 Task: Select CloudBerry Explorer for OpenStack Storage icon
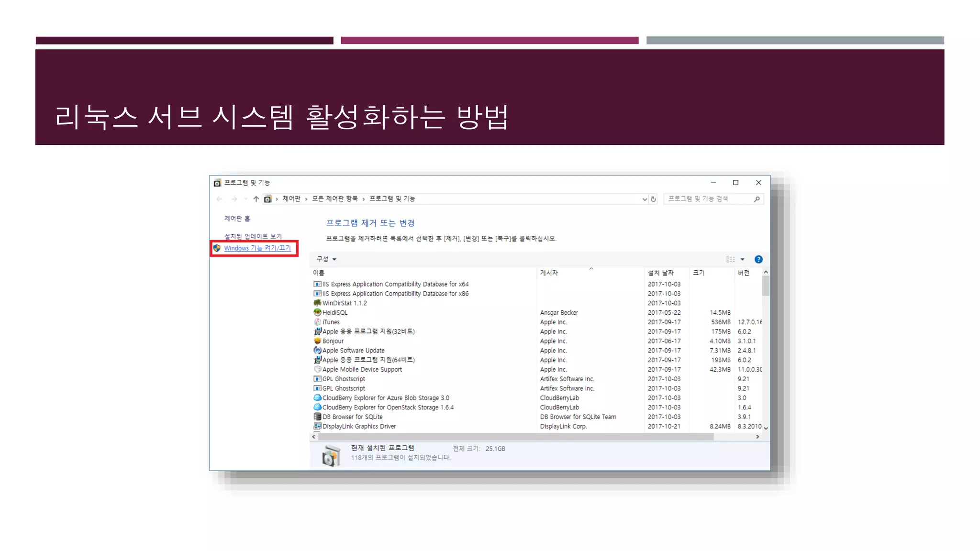coord(317,408)
